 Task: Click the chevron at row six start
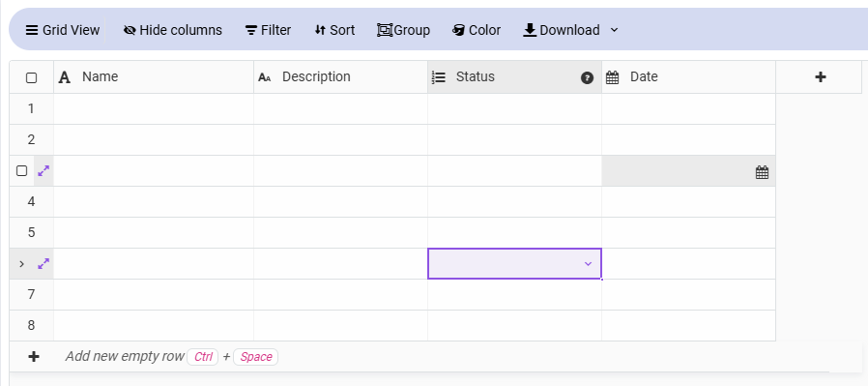[x=21, y=264]
